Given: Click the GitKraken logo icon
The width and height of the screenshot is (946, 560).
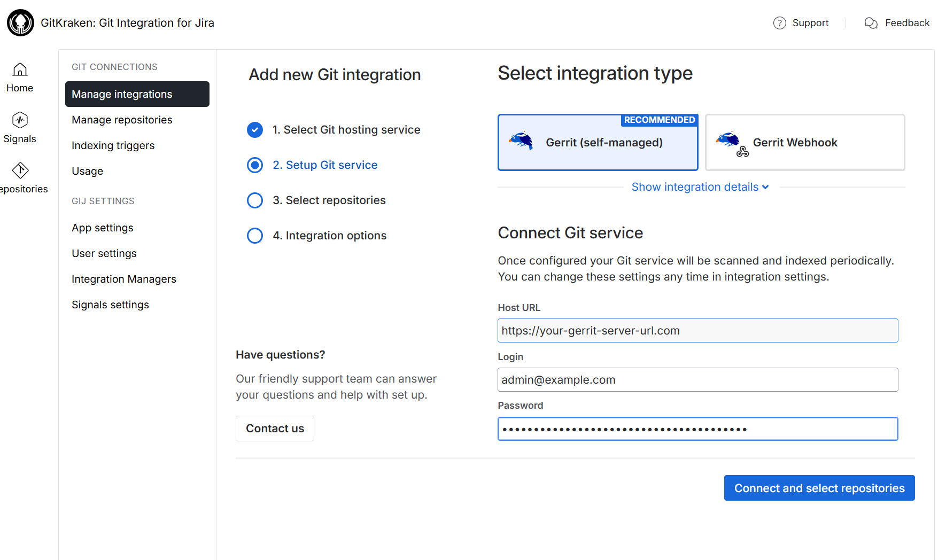Looking at the screenshot, I should (x=20, y=23).
